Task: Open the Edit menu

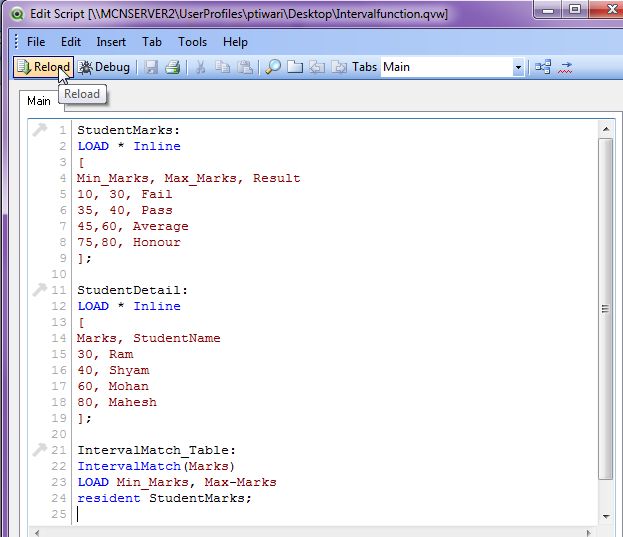Action: pyautogui.click(x=71, y=42)
